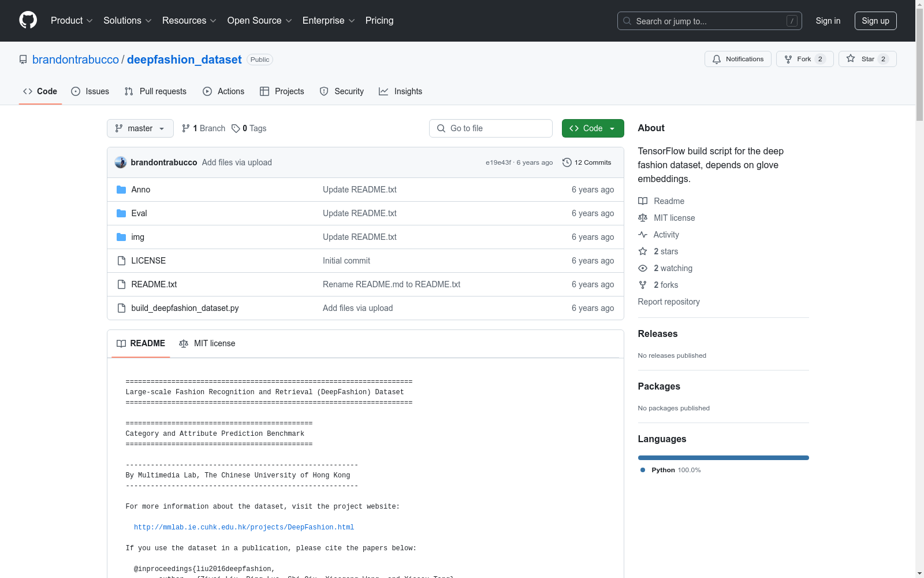This screenshot has width=924, height=578.
Task: Click the Sign up button
Action: click(x=875, y=21)
